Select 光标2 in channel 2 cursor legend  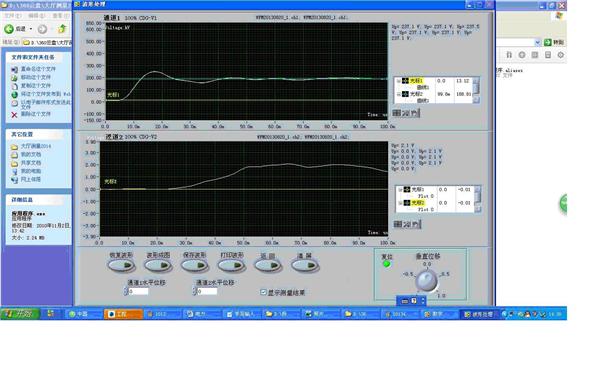(x=417, y=203)
